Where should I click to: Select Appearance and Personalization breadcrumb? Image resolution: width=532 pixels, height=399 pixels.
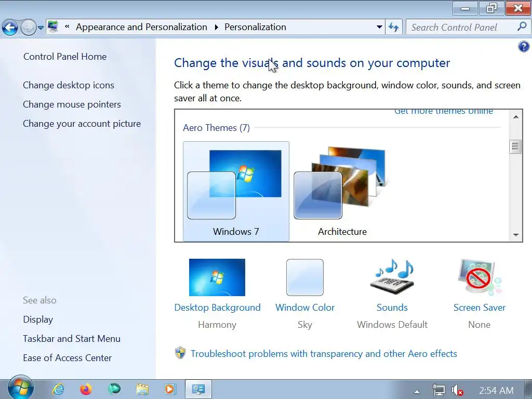[x=141, y=27]
